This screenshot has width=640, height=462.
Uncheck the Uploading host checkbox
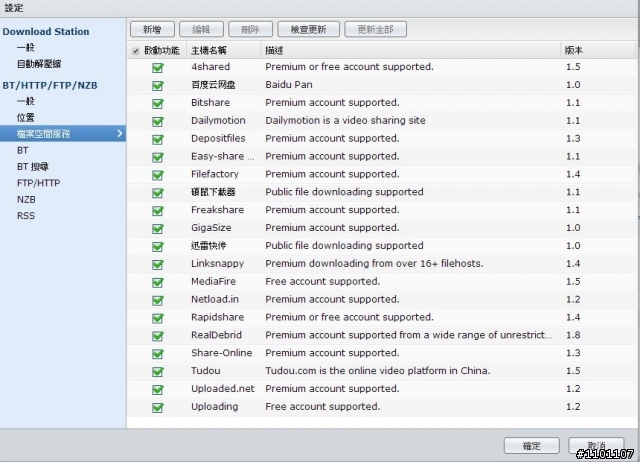pyautogui.click(x=158, y=407)
